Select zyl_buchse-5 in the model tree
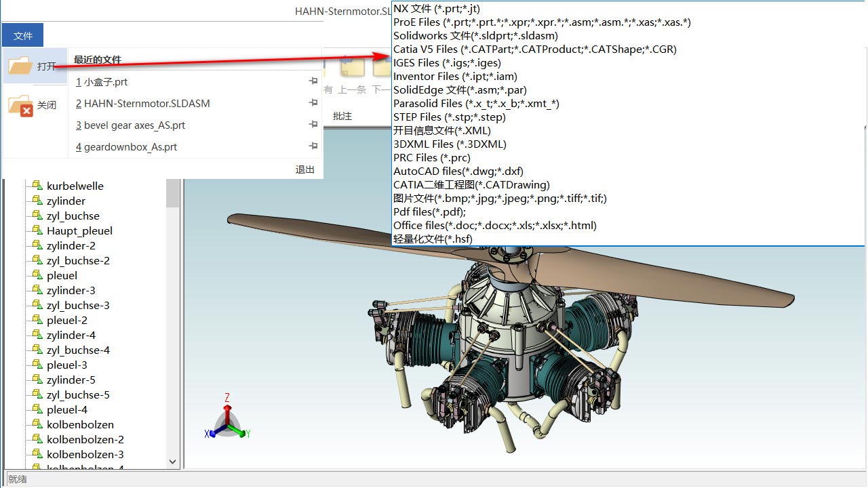The width and height of the screenshot is (868, 488). pos(78,394)
